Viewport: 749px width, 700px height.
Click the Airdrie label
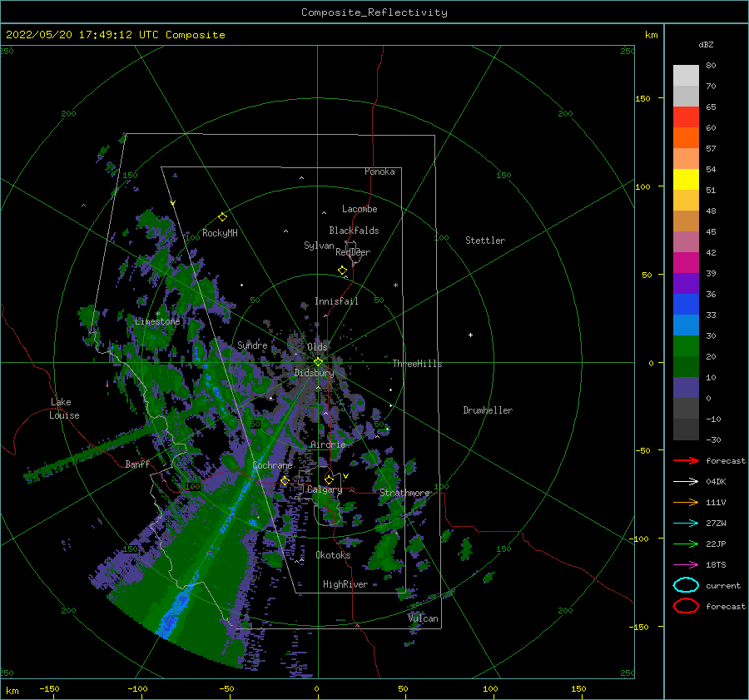(x=328, y=444)
